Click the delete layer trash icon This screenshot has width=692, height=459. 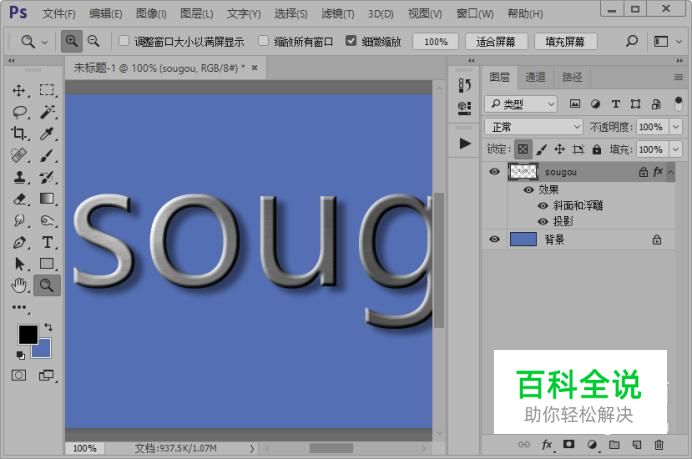pyautogui.click(x=659, y=445)
